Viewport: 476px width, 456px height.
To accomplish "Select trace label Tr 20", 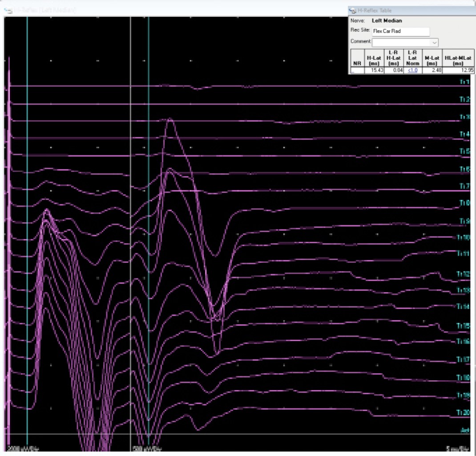I will click(465, 413).
